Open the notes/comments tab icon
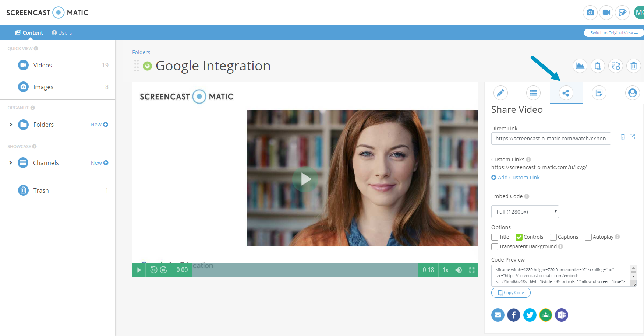Image resolution: width=644 pixels, height=336 pixels. pos(599,93)
